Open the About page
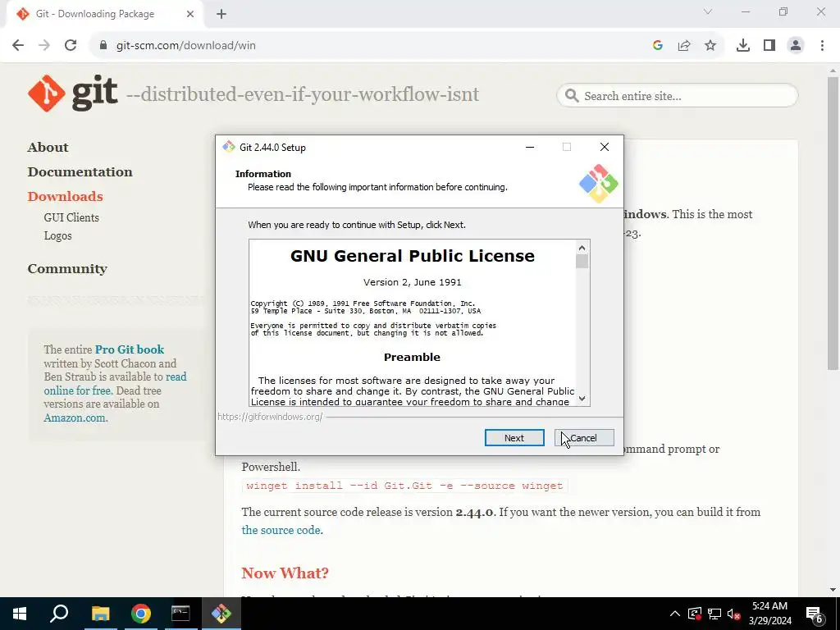This screenshot has height=630, width=840. click(48, 148)
